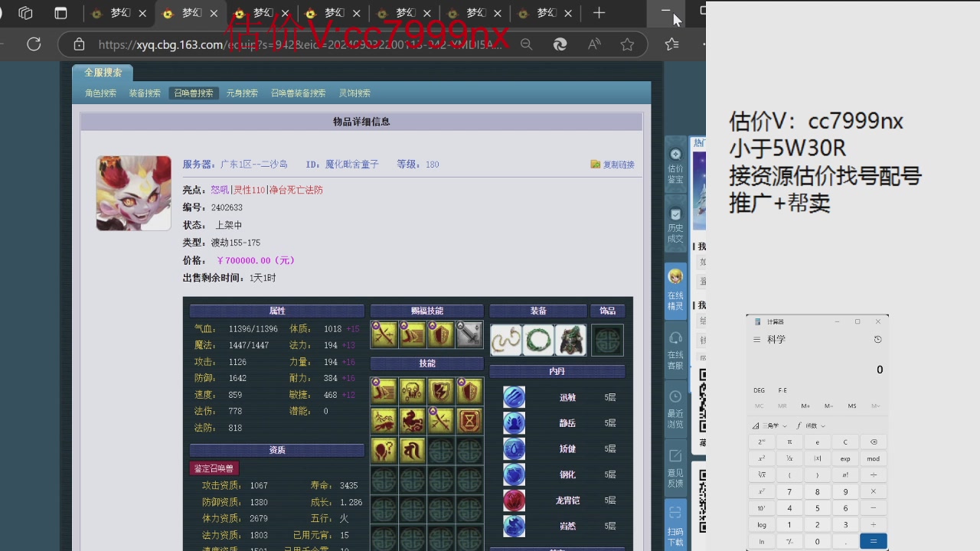Select the 静岳 inner elixir icon

(x=514, y=422)
